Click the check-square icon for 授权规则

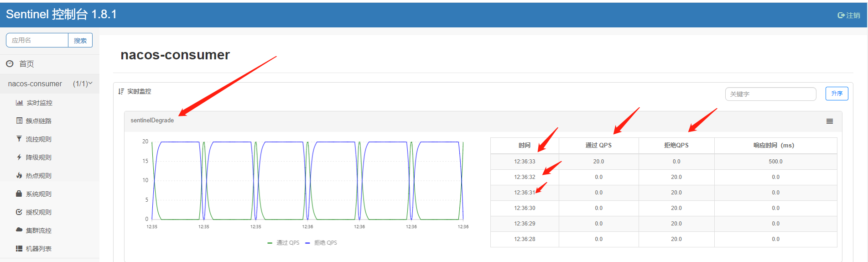click(x=19, y=212)
